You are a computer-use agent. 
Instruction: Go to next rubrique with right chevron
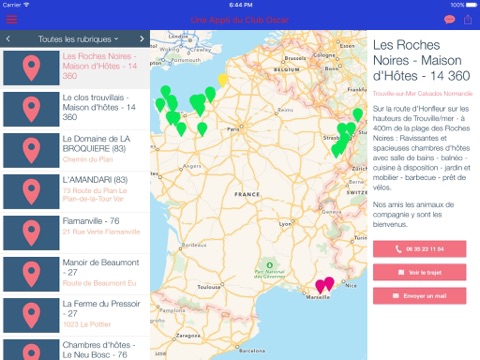[142, 39]
